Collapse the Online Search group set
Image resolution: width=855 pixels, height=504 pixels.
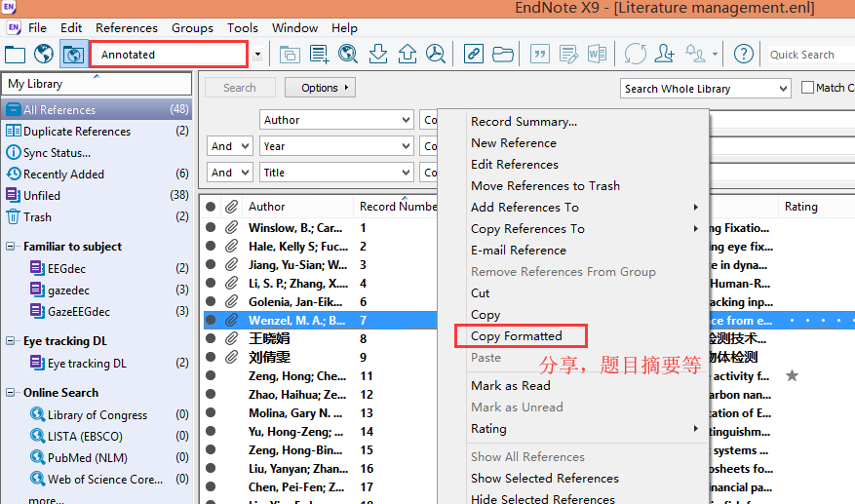click(11, 393)
